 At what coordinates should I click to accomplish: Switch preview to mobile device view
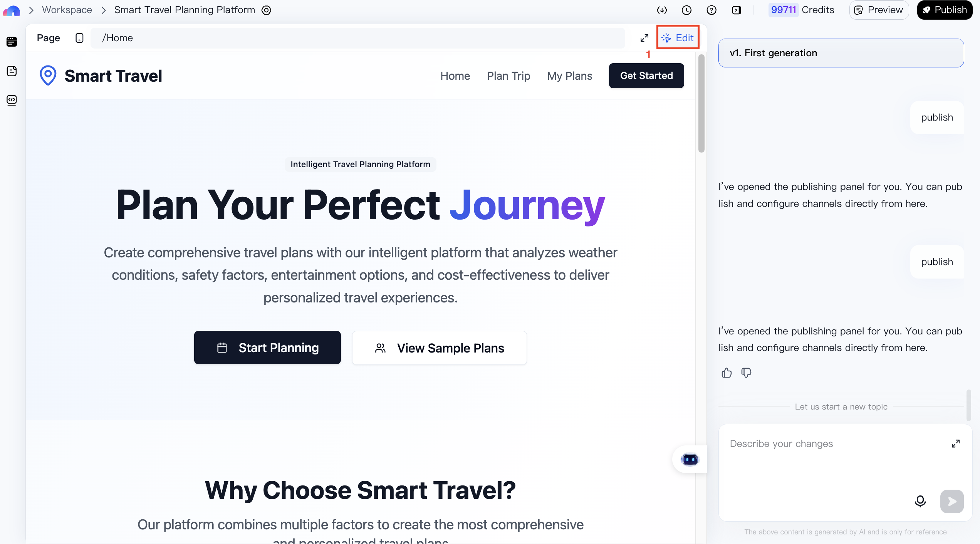click(79, 38)
